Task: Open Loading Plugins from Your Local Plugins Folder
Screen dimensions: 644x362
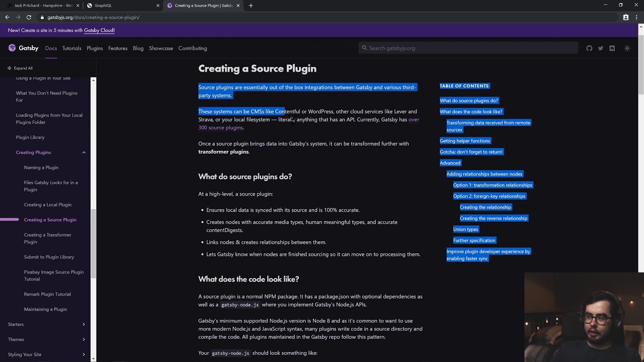Action: click(49, 119)
